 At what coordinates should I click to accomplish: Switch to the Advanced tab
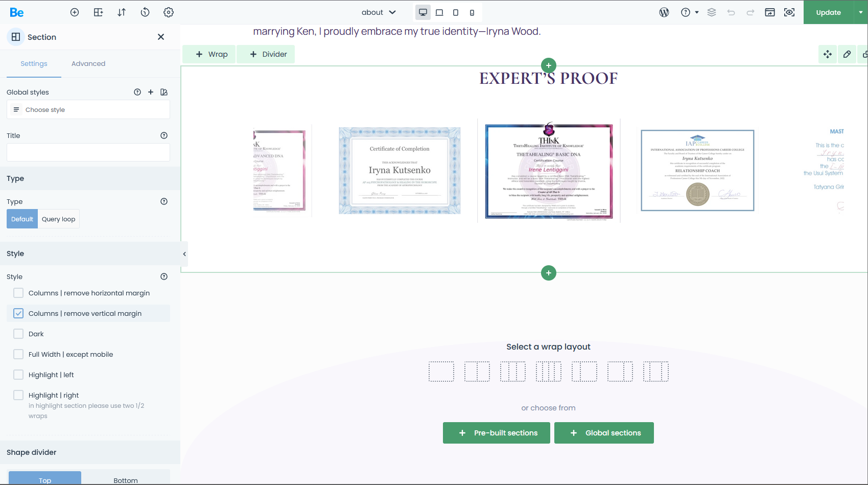(88, 64)
